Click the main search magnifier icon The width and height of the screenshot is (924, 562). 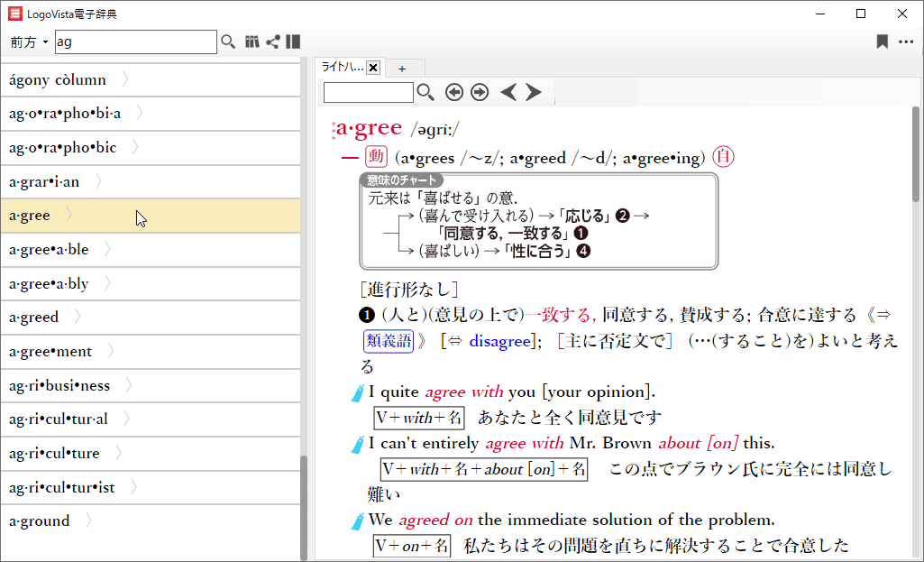pos(228,41)
